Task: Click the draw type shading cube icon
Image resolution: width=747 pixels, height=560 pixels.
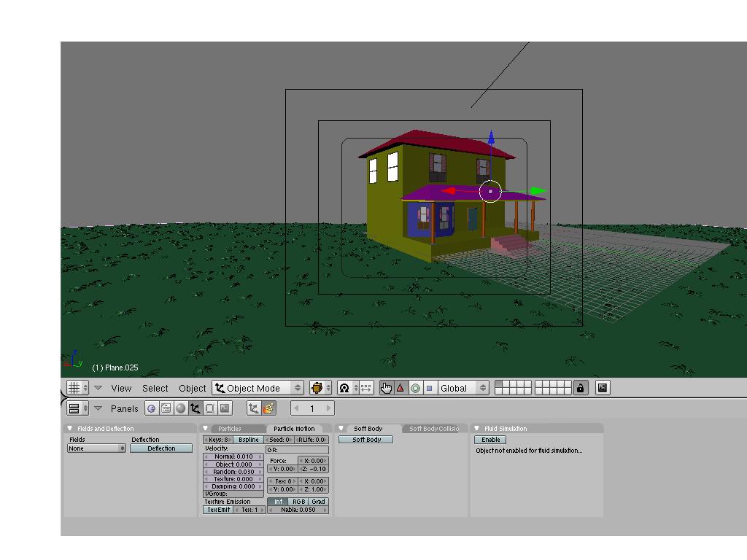Action: 320,388
